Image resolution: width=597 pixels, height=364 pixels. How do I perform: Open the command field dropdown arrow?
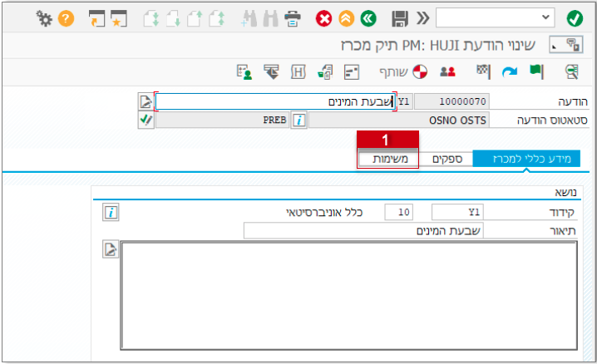click(x=545, y=17)
